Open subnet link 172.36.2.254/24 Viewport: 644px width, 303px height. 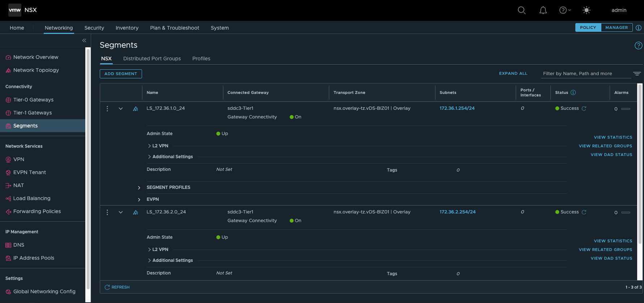458,212
